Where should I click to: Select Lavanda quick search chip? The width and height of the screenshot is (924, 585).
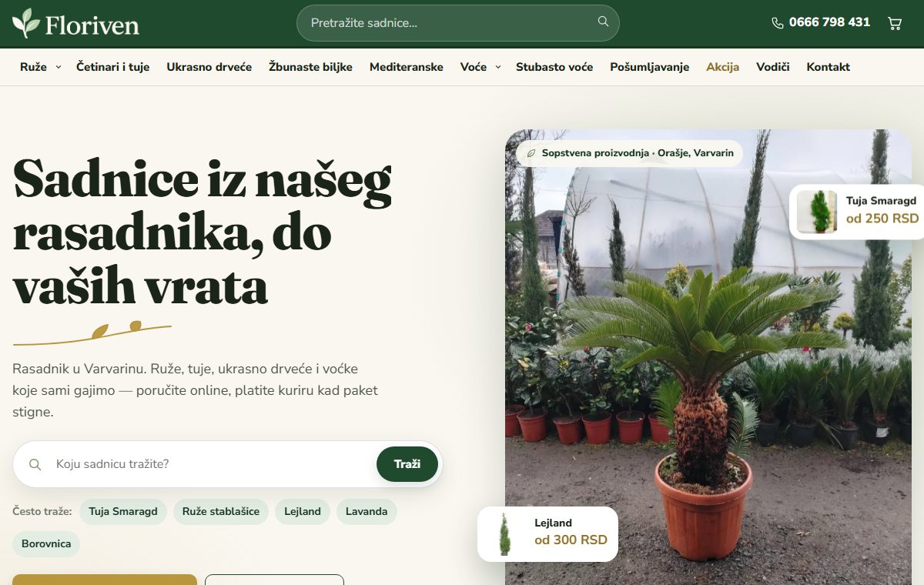click(x=367, y=512)
